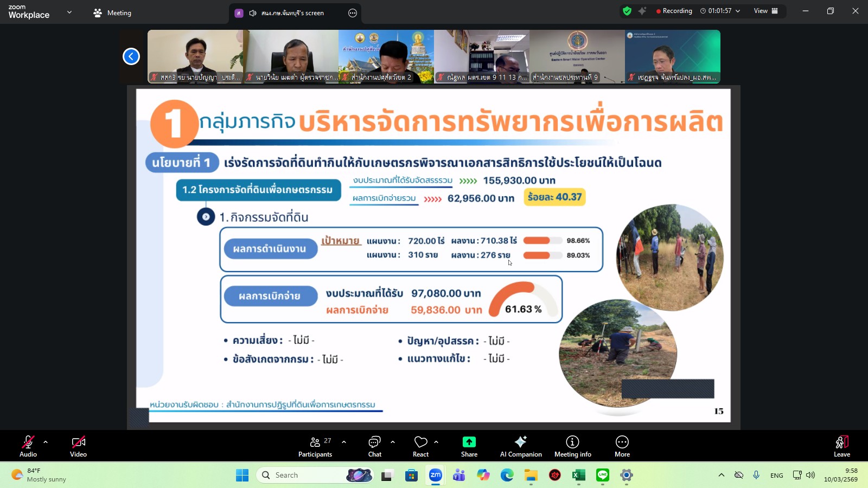Expand the Audio options chevron
This screenshot has width=868, height=488.
(44, 441)
